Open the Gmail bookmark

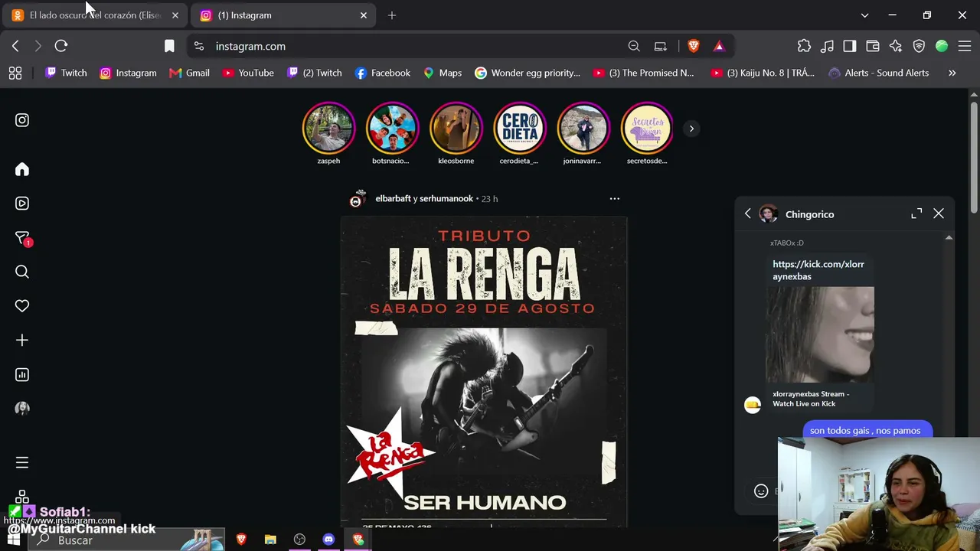[189, 73]
